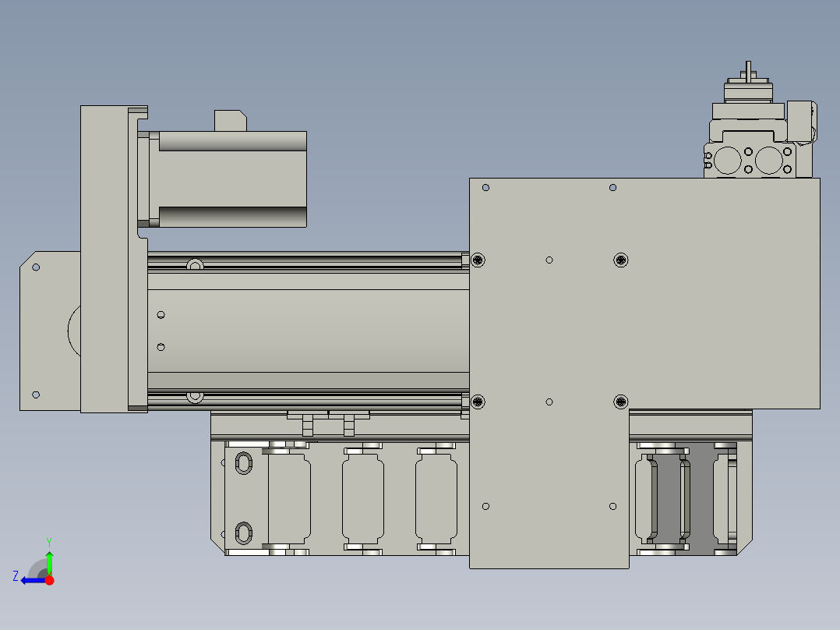Select the motor mounting bracket vertical plate
Image resolution: width=840 pixels, height=630 pixels.
(x=104, y=259)
